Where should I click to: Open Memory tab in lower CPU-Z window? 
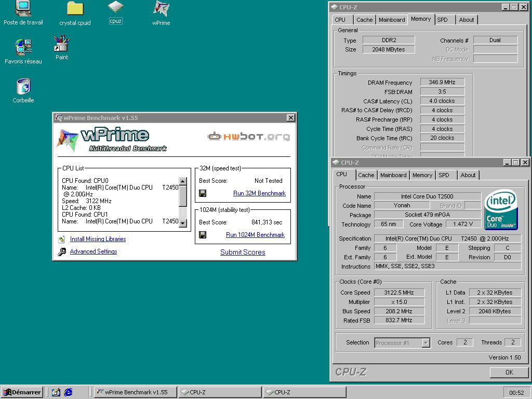click(422, 175)
